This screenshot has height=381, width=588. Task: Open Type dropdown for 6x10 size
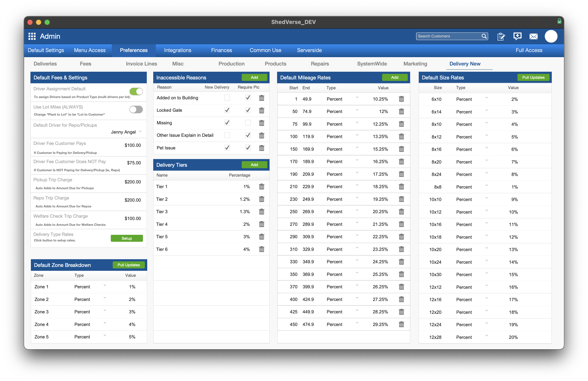486,98
